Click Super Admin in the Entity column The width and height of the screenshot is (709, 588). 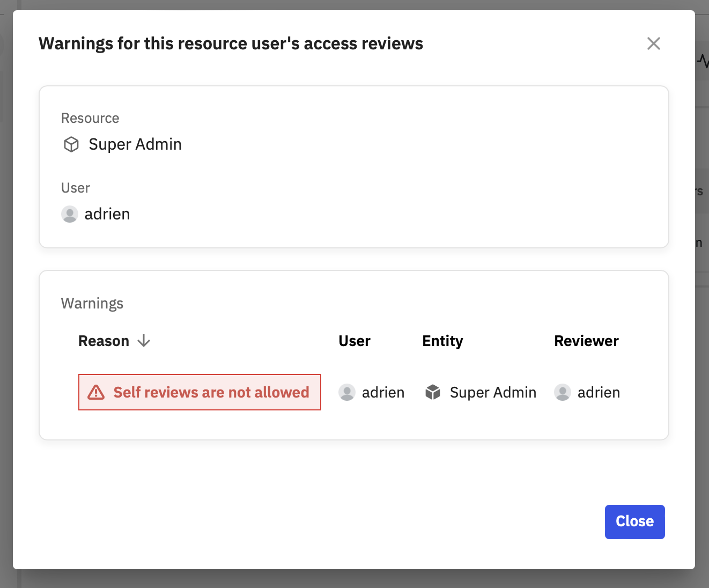click(493, 393)
